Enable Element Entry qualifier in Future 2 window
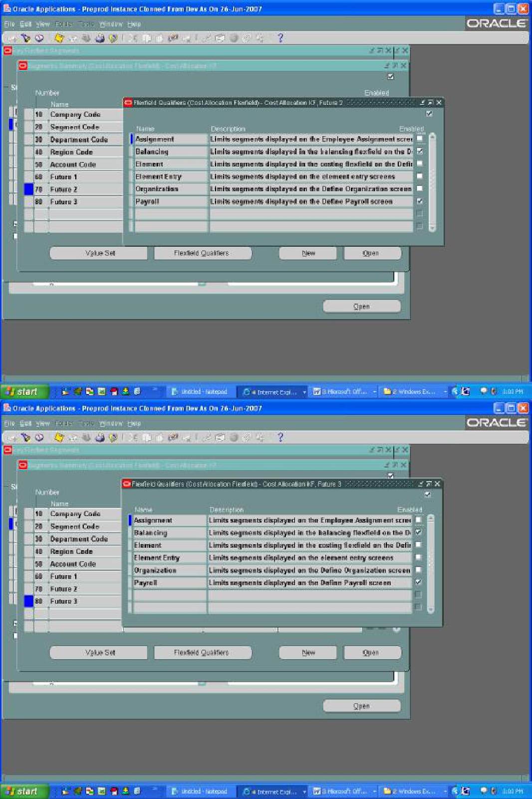The width and height of the screenshot is (532, 799). (x=420, y=176)
